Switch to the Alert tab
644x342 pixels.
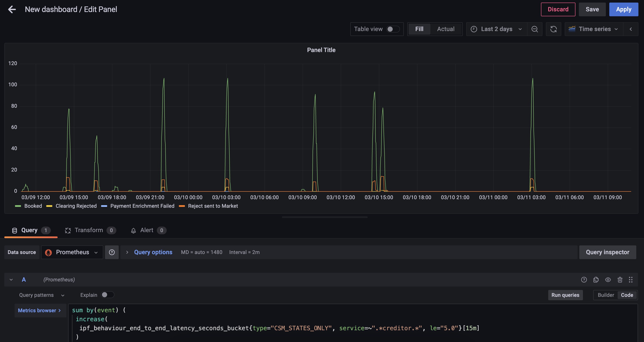[147, 230]
